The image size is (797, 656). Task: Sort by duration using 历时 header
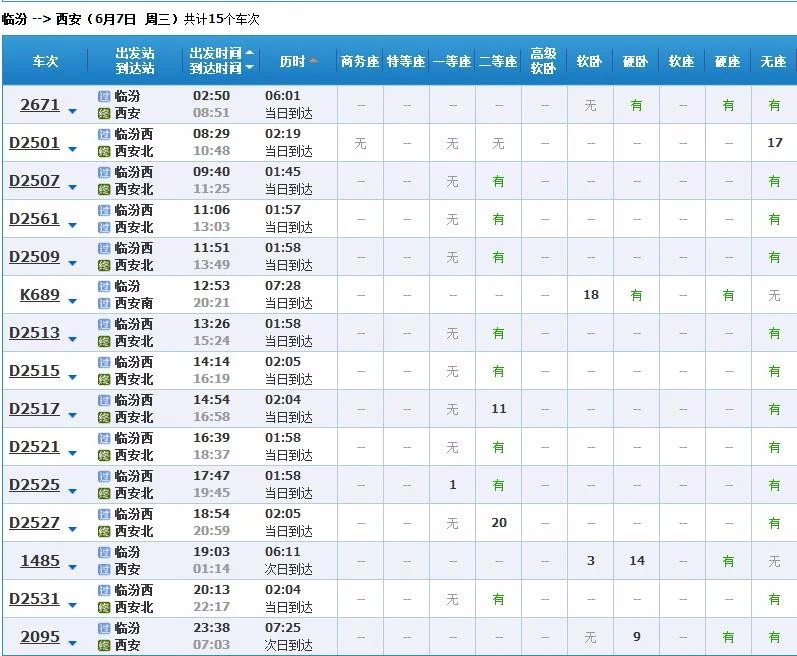(298, 61)
